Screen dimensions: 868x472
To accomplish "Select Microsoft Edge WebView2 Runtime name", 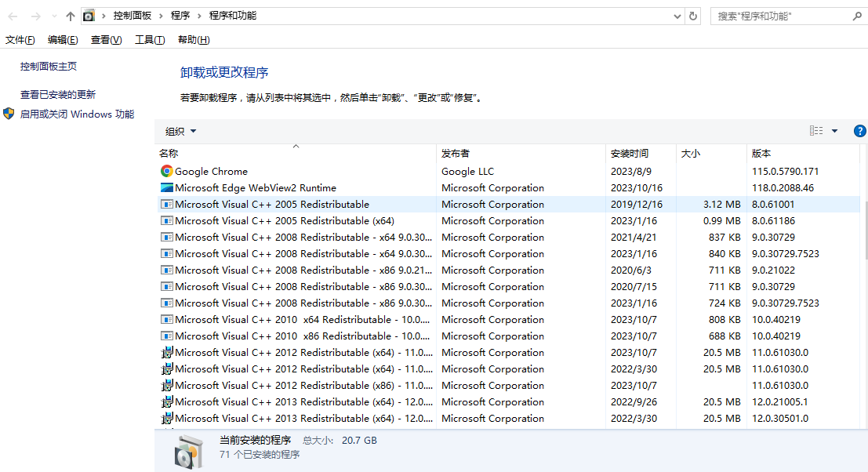I will [255, 188].
